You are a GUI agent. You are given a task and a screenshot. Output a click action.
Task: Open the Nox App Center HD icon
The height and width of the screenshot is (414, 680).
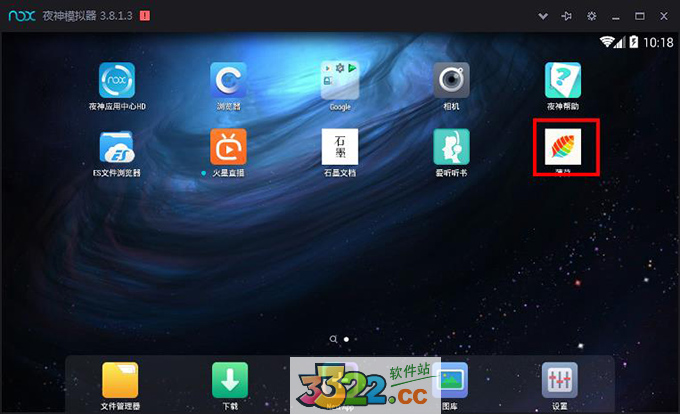pyautogui.click(x=117, y=80)
